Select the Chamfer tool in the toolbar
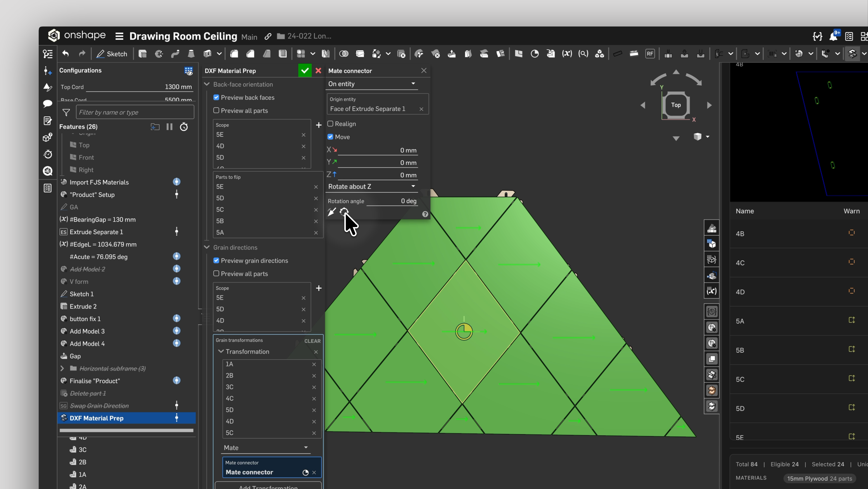This screenshot has width=868, height=489. (x=250, y=54)
